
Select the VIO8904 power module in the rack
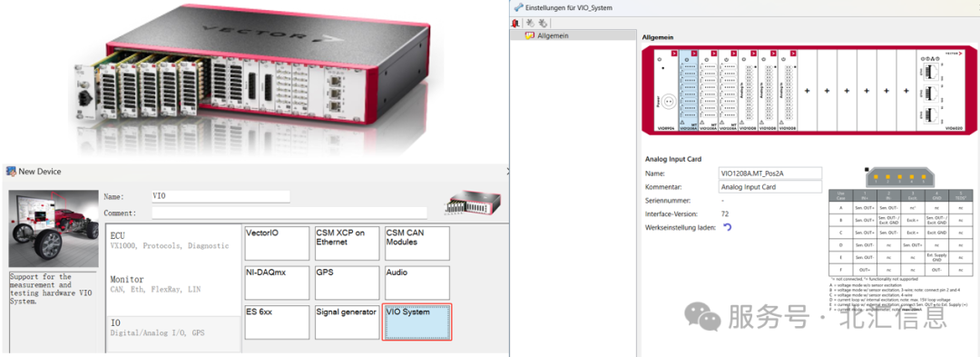667,91
